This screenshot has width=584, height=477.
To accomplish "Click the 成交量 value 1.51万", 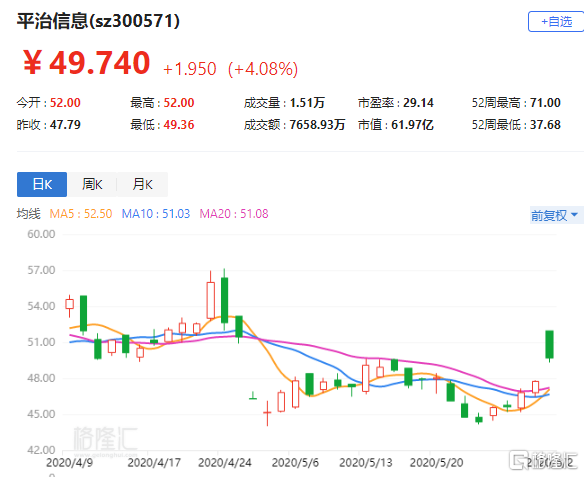I will 307,103.
